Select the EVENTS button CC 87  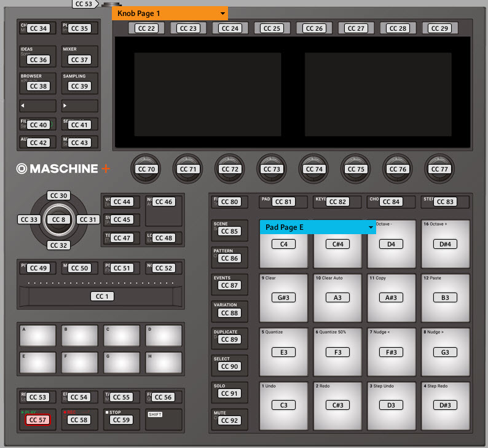(x=229, y=285)
